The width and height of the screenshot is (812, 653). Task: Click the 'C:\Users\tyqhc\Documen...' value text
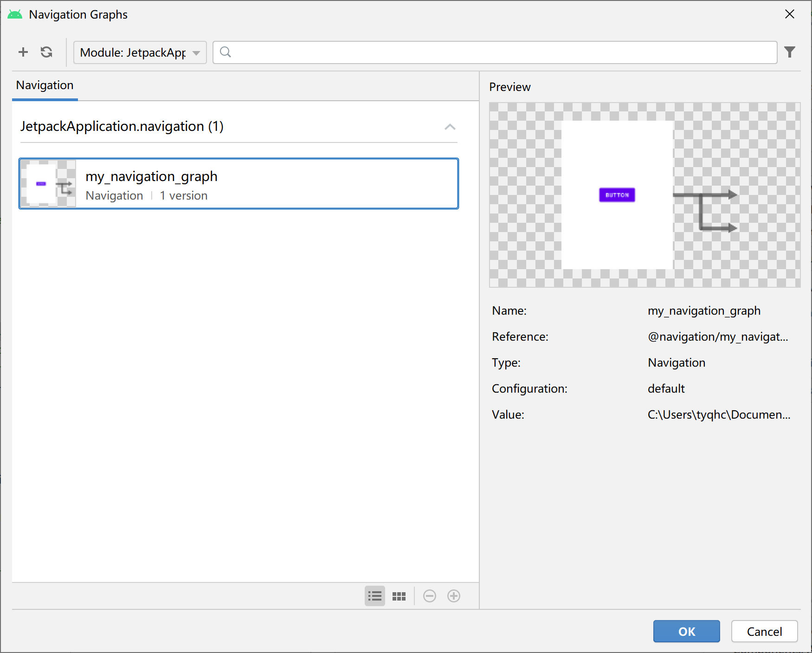click(719, 415)
